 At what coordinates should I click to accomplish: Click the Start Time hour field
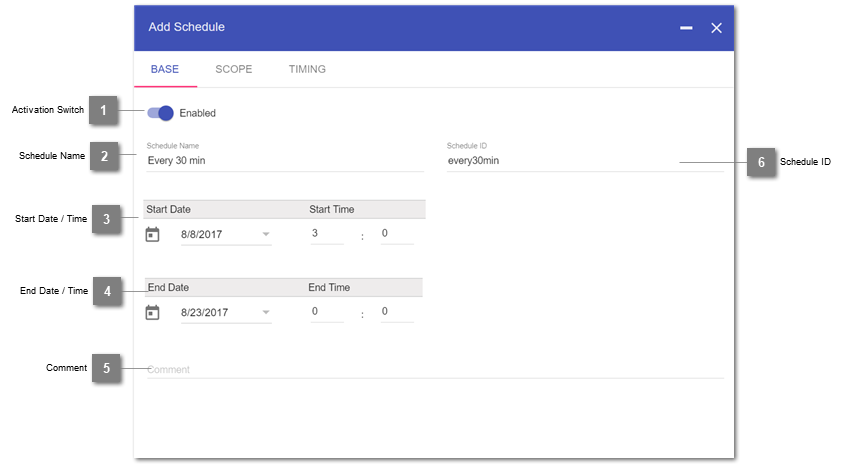(x=327, y=234)
